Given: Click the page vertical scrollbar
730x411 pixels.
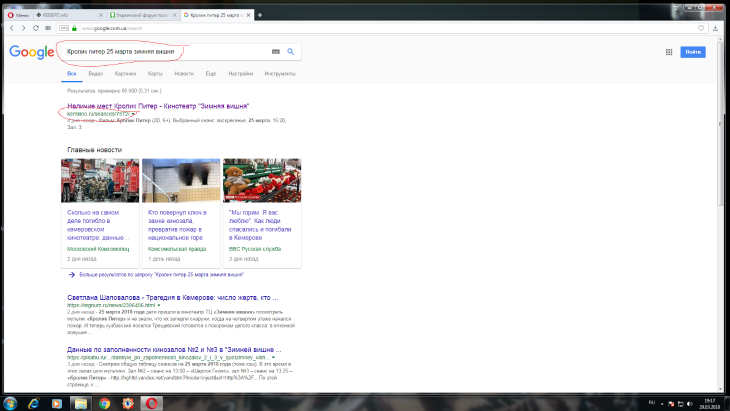Looking at the screenshot, I should tap(721, 123).
